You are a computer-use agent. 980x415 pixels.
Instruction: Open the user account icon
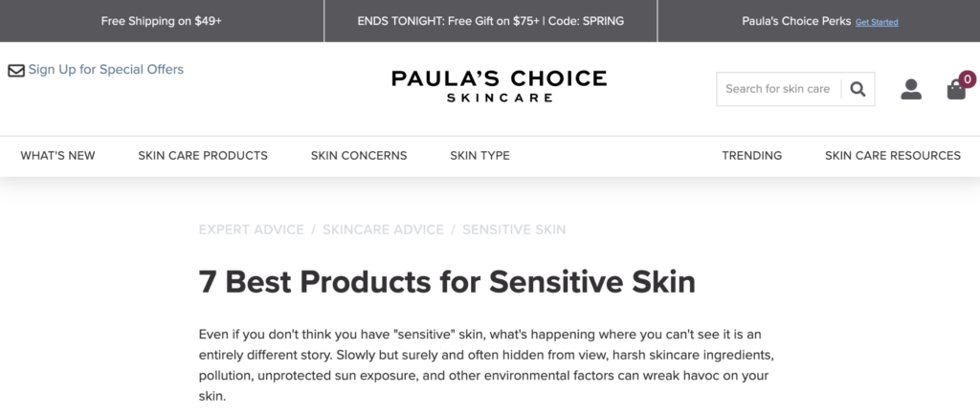click(910, 89)
